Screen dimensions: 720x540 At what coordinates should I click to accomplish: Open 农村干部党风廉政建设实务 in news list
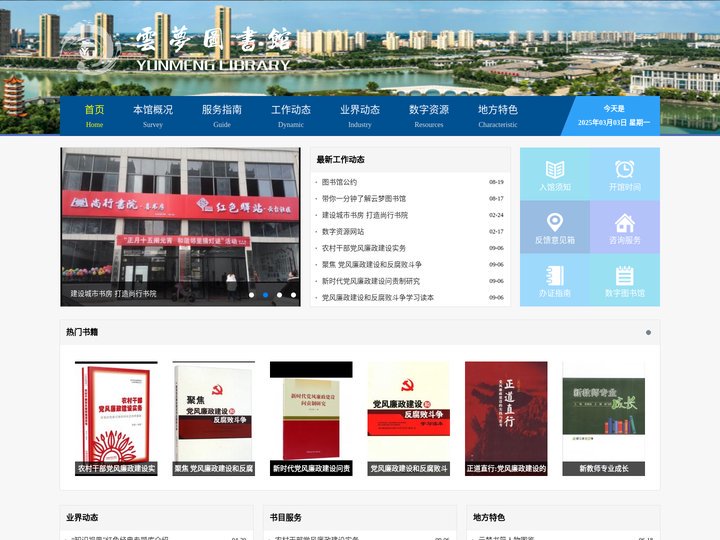pyautogui.click(x=364, y=248)
